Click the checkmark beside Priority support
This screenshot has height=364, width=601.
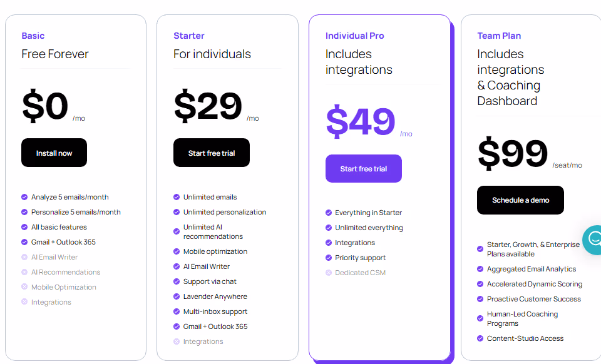coord(329,258)
